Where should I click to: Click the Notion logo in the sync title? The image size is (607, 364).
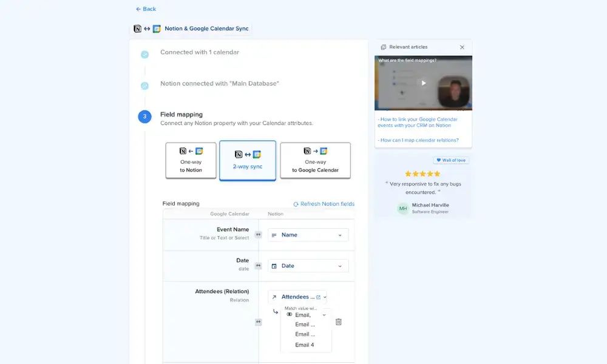click(x=137, y=29)
